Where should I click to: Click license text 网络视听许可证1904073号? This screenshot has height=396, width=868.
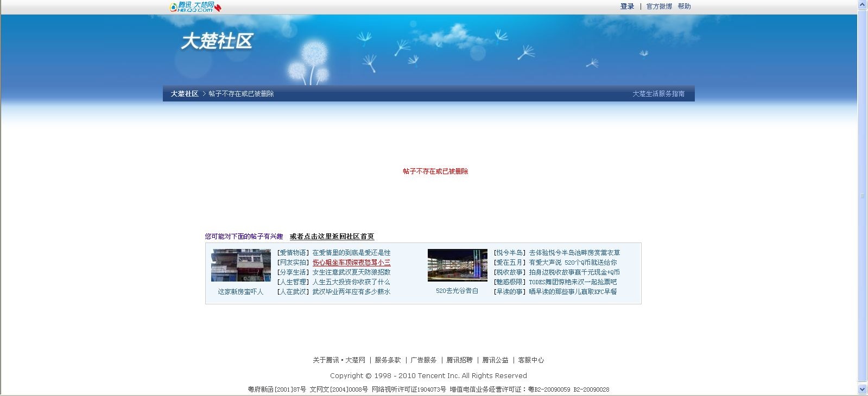(409, 389)
